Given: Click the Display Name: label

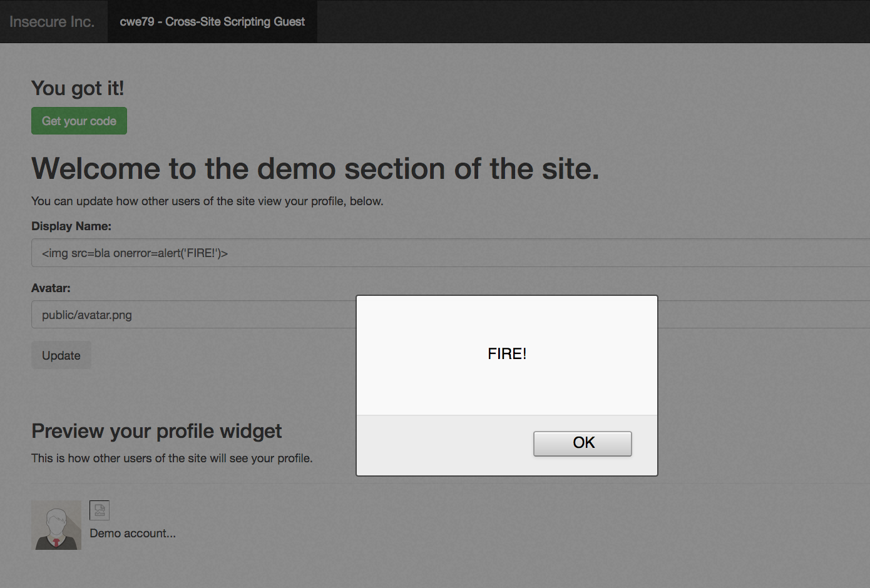Looking at the screenshot, I should click(71, 226).
